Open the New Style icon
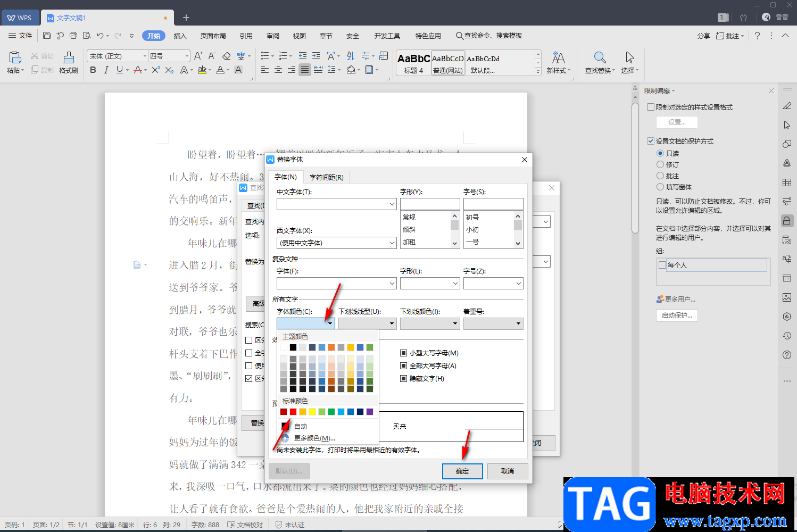 coord(558,62)
